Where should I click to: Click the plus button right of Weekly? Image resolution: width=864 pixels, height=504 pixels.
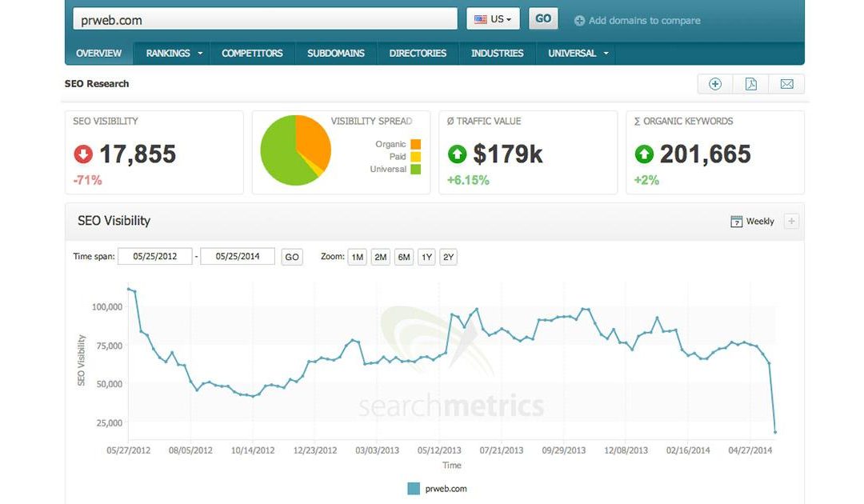[x=791, y=222]
